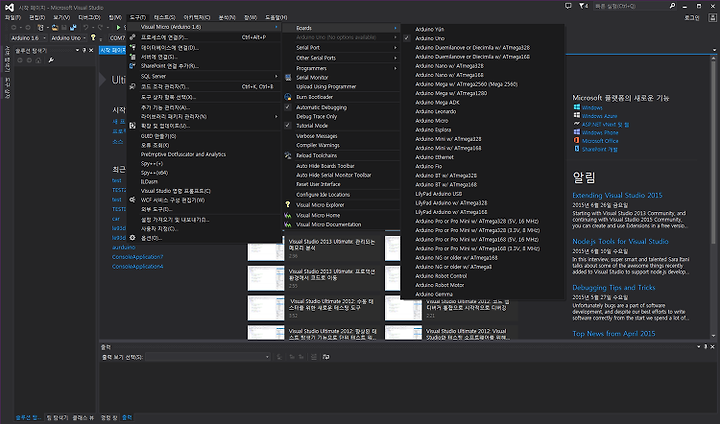Click the Attach to Process icon
The height and width of the screenshot is (424, 720).
pos(133,37)
